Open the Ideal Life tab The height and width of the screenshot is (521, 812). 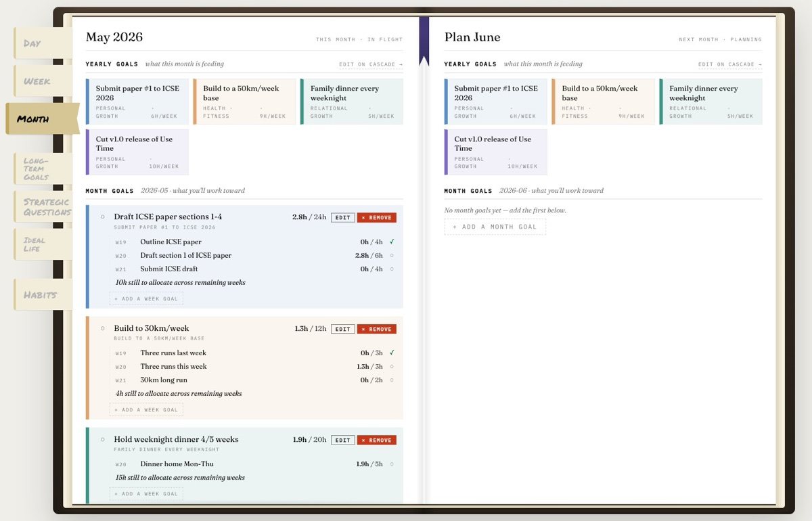pos(42,244)
